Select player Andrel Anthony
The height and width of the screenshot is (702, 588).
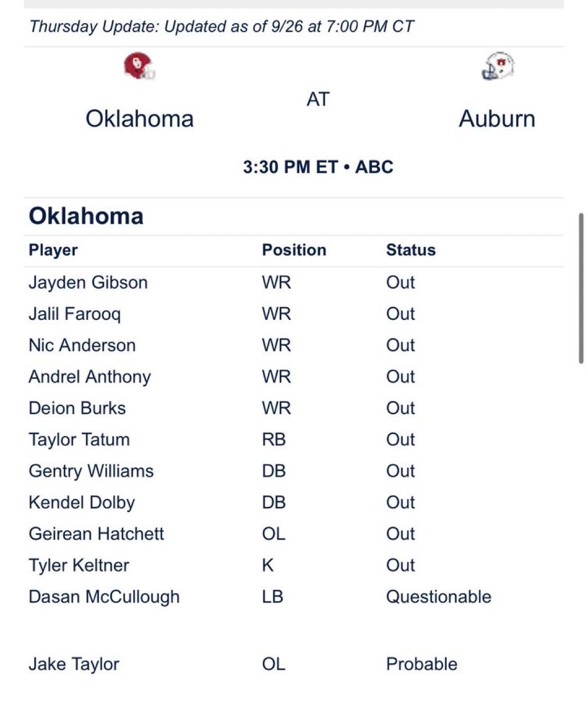tap(90, 377)
